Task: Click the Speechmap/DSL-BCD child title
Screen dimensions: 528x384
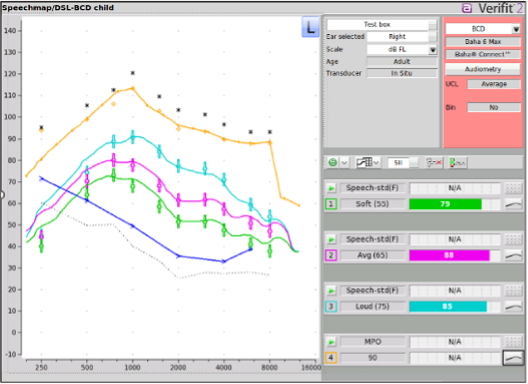Action: [x=58, y=7]
